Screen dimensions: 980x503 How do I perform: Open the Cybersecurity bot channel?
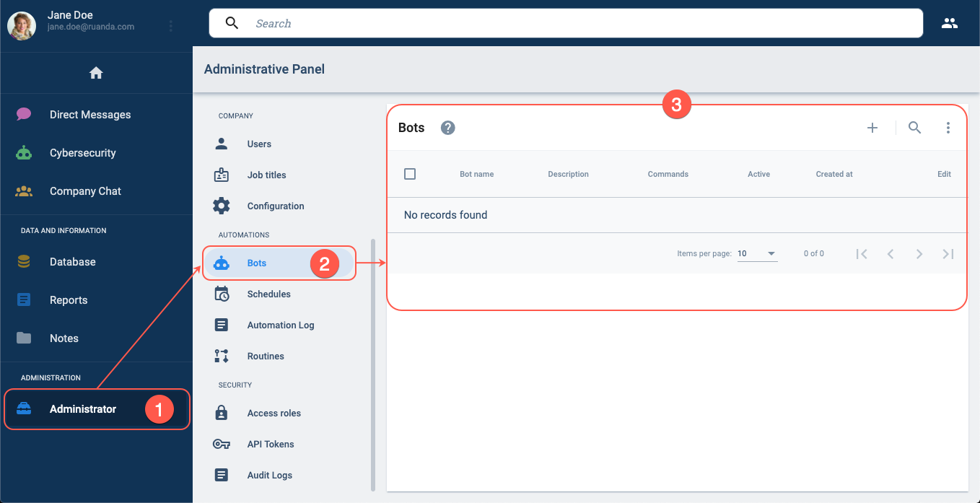pos(82,153)
